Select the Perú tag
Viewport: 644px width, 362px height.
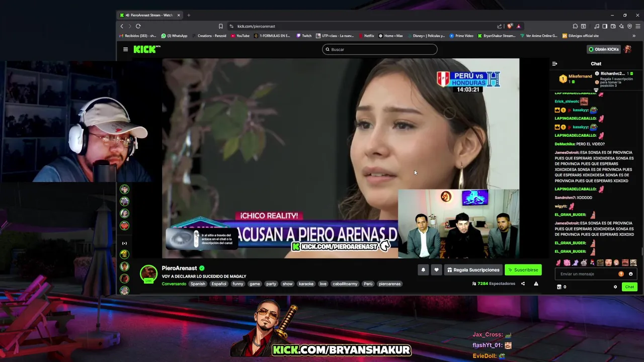pos(368,284)
